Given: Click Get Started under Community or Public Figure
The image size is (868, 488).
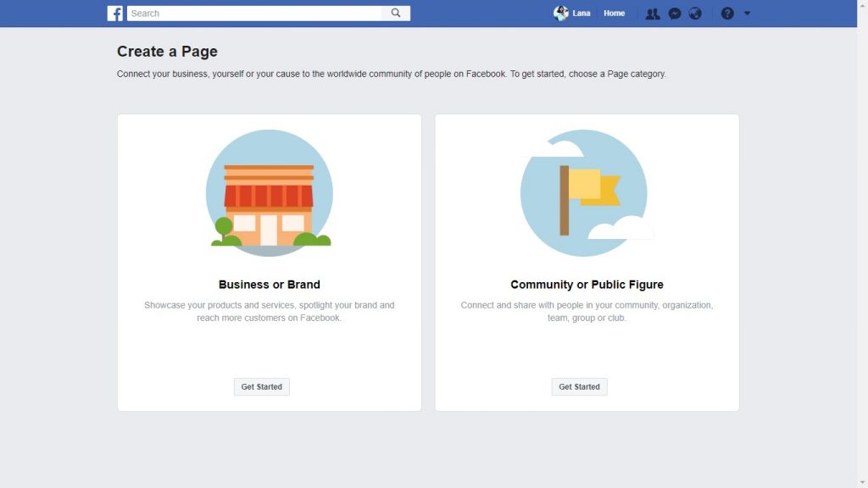Looking at the screenshot, I should (579, 387).
